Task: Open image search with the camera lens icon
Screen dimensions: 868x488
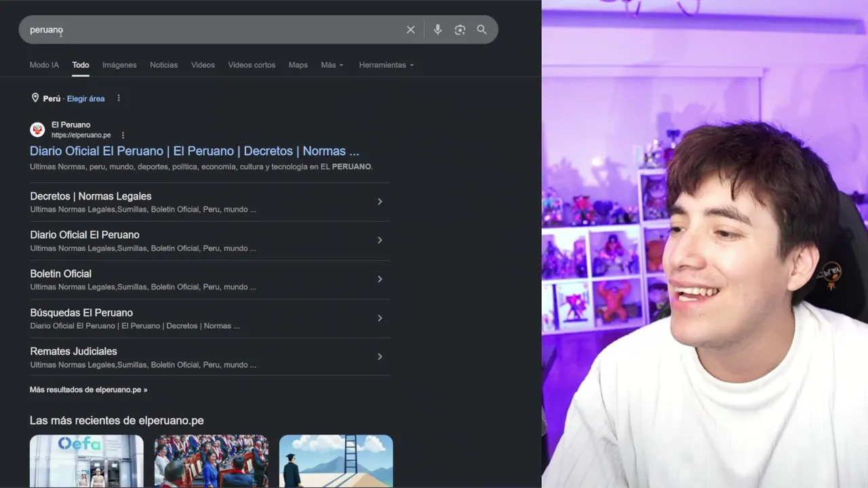Action: (460, 30)
